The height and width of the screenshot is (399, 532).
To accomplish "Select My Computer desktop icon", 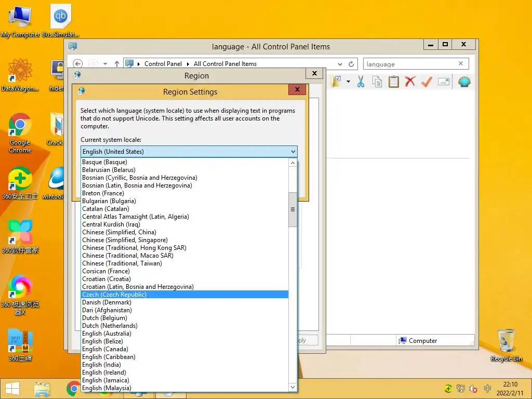I will [x=20, y=21].
